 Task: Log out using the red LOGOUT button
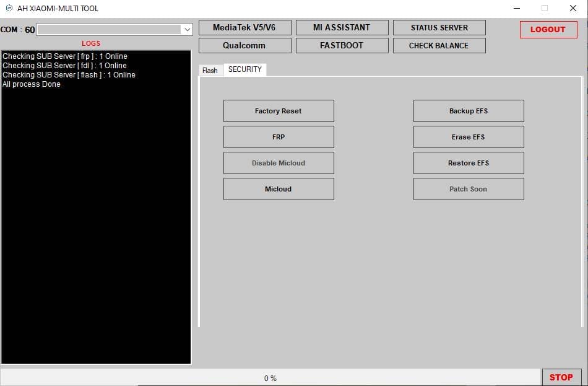coord(548,29)
